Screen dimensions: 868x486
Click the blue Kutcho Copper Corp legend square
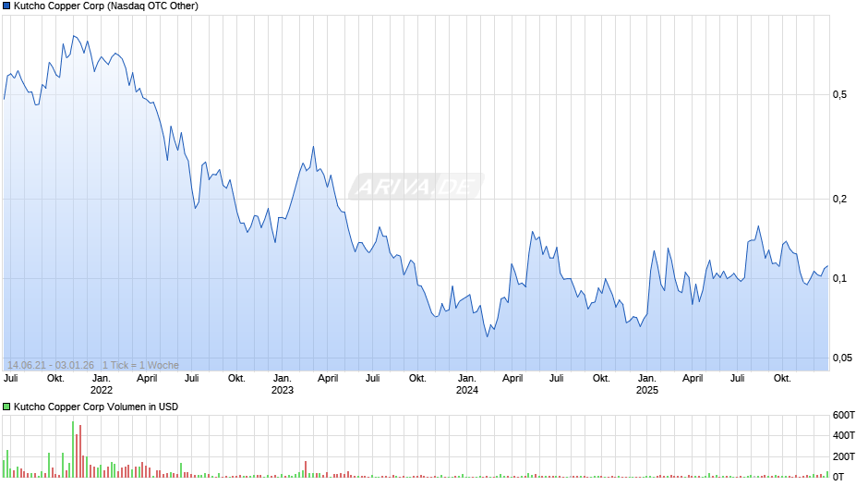[x=6, y=6]
